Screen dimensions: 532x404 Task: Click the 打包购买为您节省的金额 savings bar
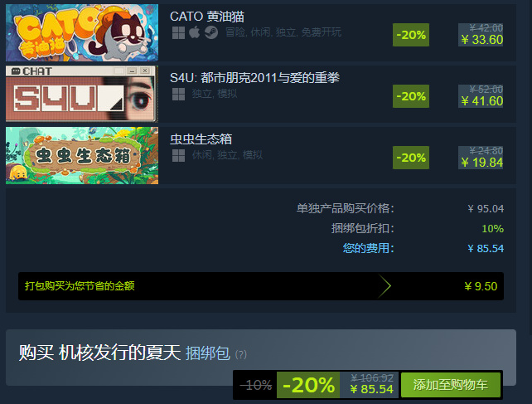(x=261, y=286)
